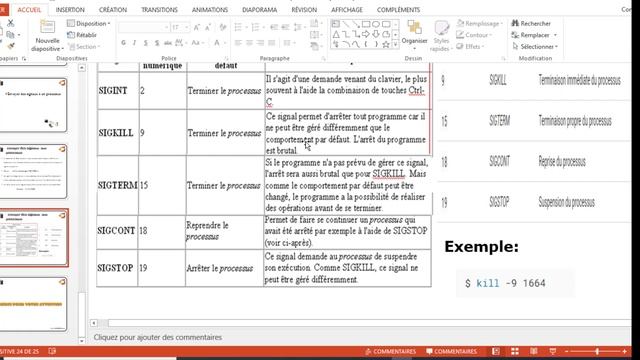Open the AFFICHAGE ribbon tab
The height and width of the screenshot is (360, 640).
point(347,9)
